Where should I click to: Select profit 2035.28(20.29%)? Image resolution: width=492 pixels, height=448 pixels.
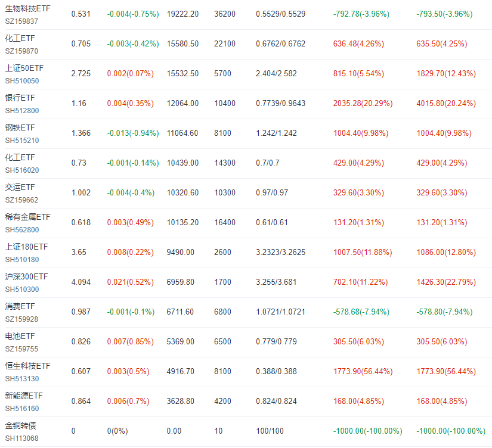tap(363, 104)
